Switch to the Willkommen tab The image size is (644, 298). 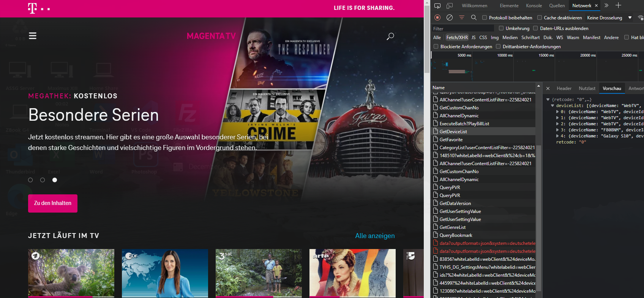tap(474, 6)
